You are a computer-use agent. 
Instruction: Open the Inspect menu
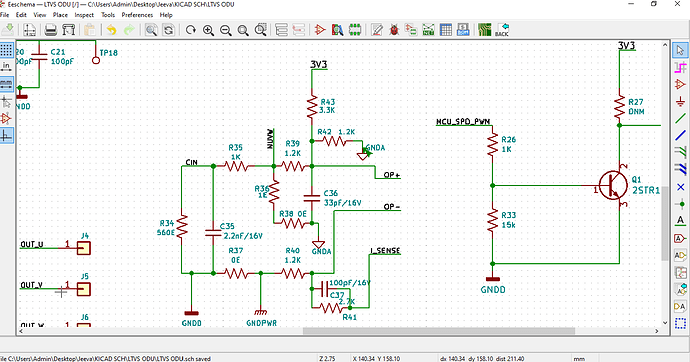click(x=84, y=15)
